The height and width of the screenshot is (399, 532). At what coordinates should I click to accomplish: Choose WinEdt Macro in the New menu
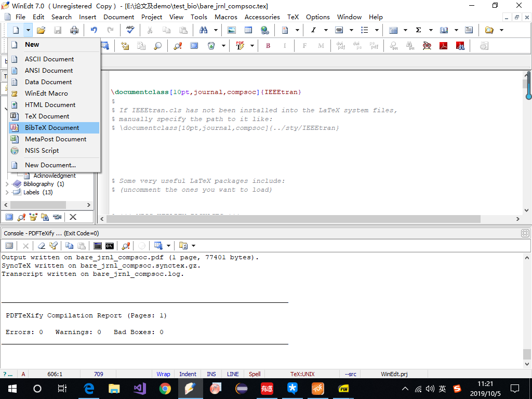tap(54, 94)
